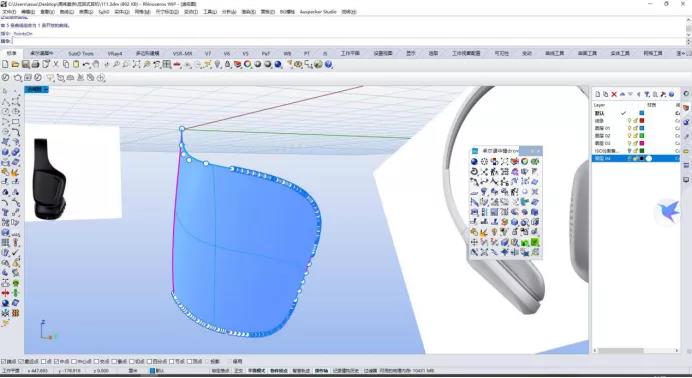Select the black headphone reference image in the viewport
Screen dimensions: 692x378
point(50,179)
